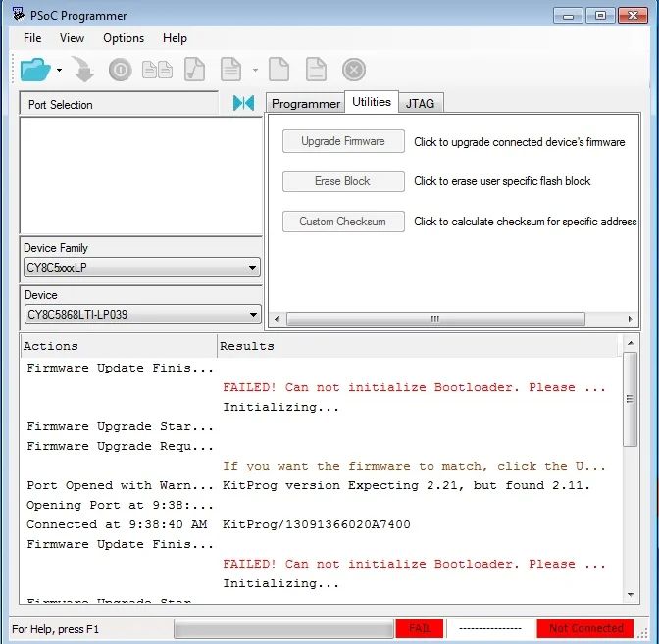Open dropdown arrow beside Read document icon
Image resolution: width=659 pixels, height=644 pixels.
point(255,71)
